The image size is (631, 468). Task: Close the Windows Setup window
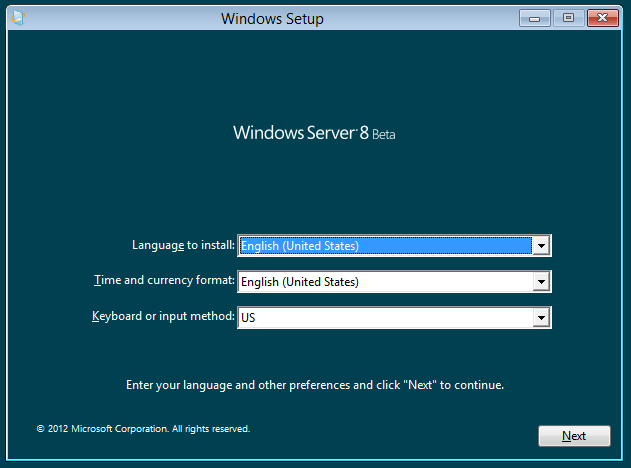click(602, 18)
